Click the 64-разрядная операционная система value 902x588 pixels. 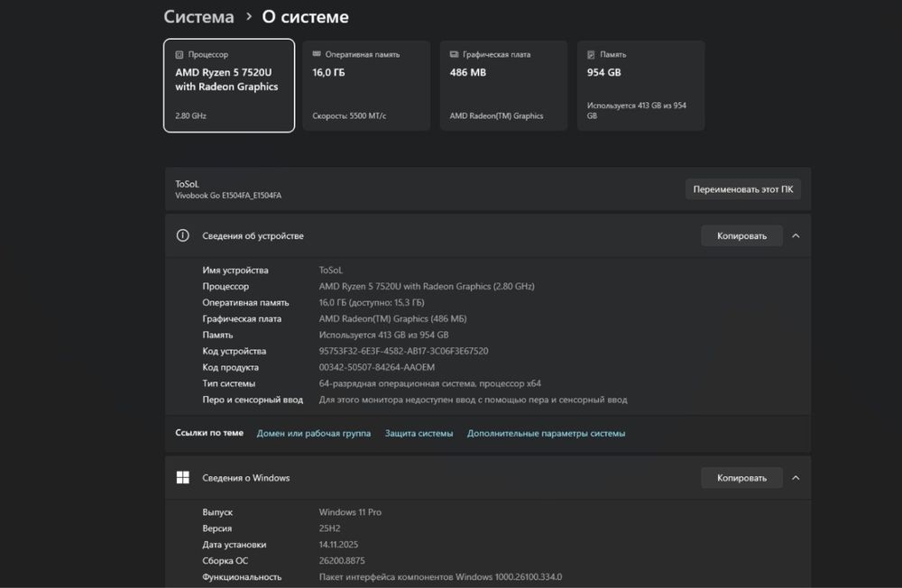(429, 383)
